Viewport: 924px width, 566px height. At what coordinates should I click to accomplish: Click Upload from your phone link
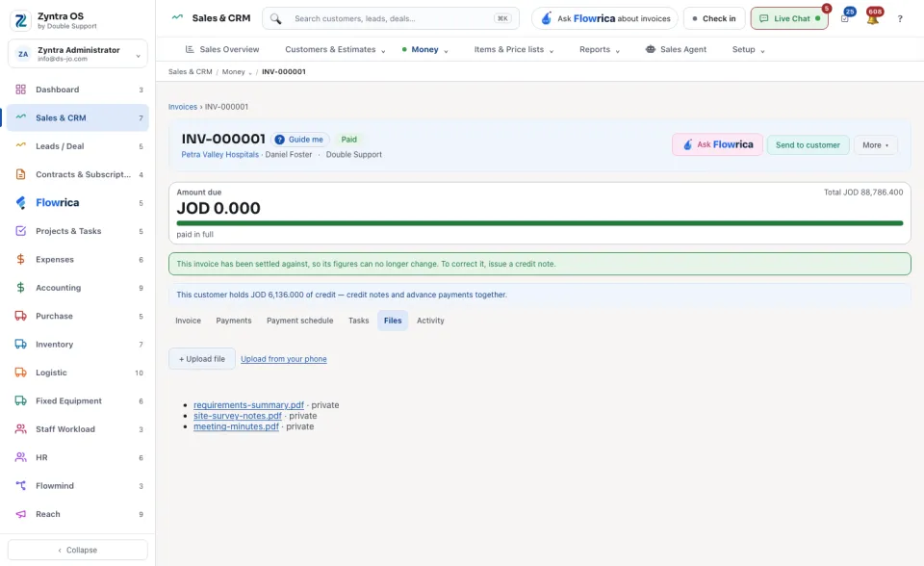(x=283, y=359)
